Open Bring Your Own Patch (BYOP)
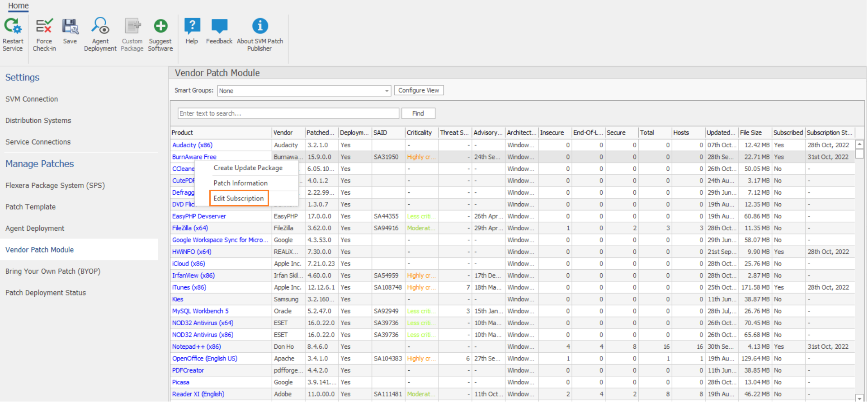 tap(53, 271)
